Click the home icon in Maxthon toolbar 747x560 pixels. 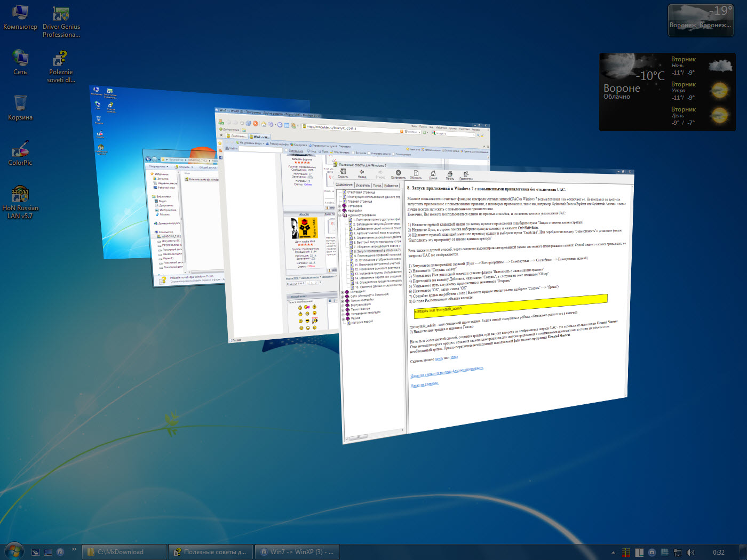pos(264,124)
